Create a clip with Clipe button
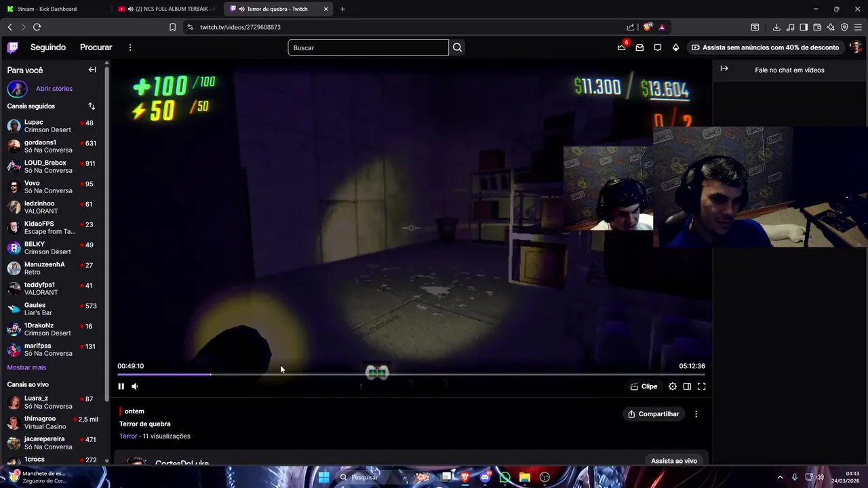Image resolution: width=868 pixels, height=488 pixels. pyautogui.click(x=644, y=386)
